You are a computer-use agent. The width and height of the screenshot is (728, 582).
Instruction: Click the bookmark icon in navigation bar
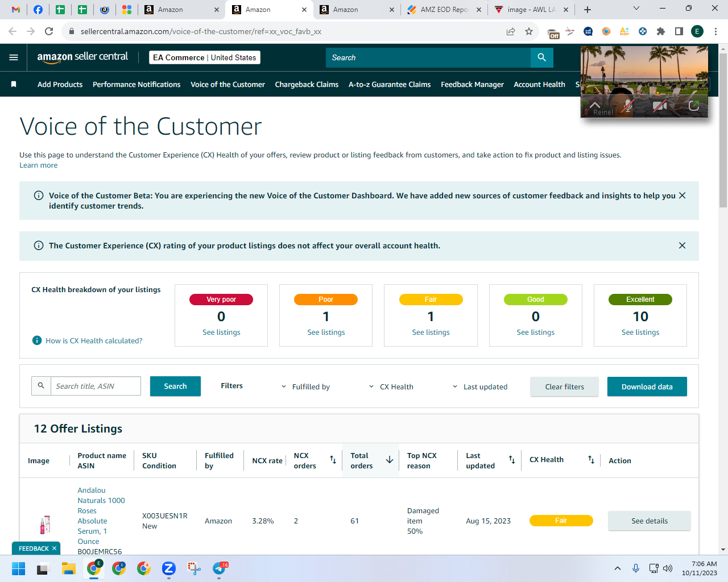pyautogui.click(x=14, y=84)
